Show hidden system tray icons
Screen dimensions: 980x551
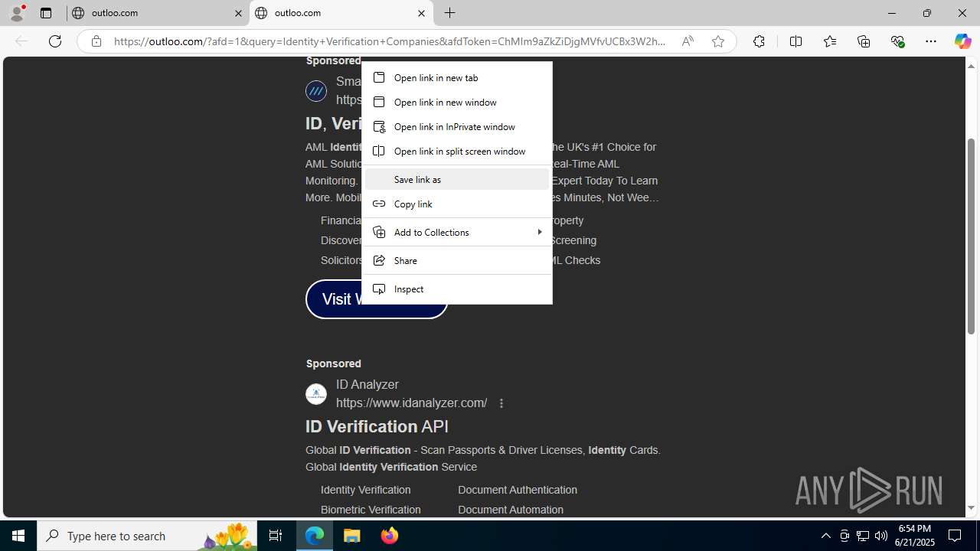[825, 536]
